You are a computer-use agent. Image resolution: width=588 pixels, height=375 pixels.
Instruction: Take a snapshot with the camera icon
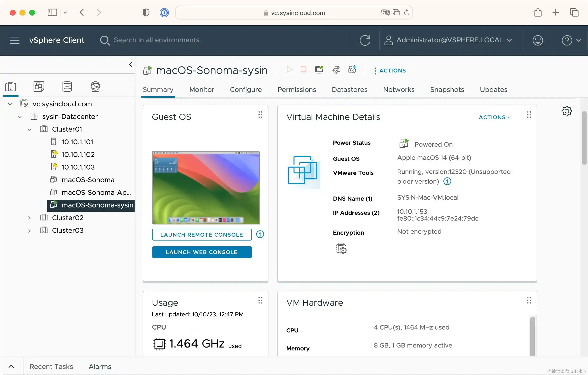[x=352, y=70]
